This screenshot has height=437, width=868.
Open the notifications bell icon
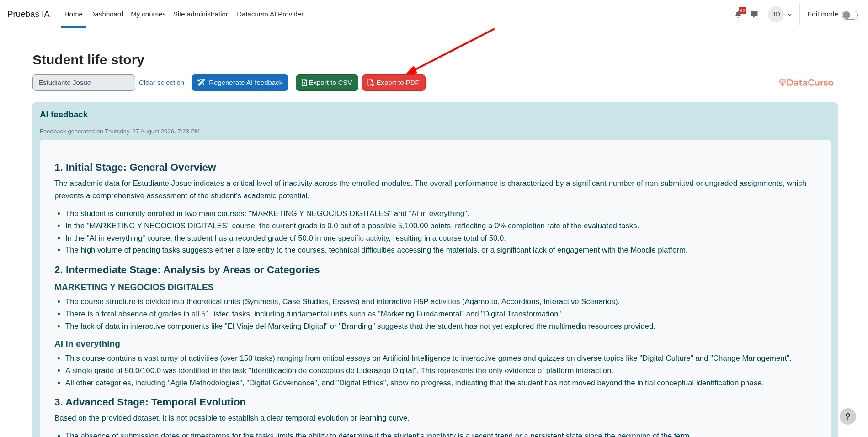pos(738,14)
